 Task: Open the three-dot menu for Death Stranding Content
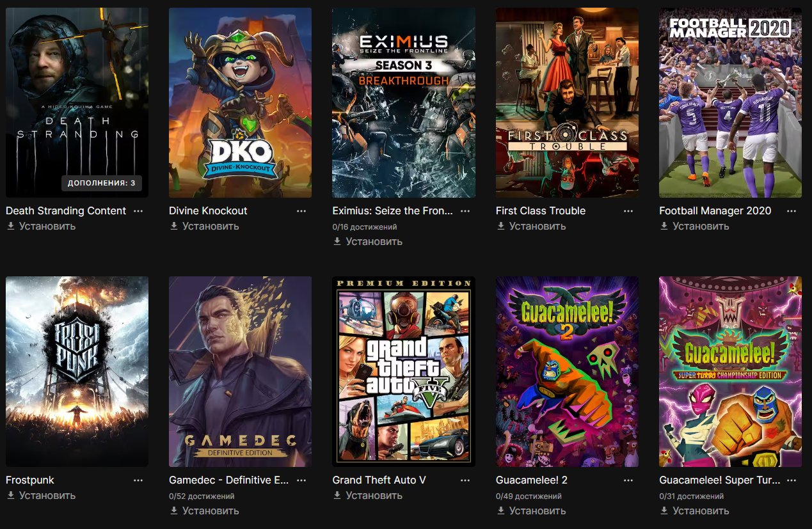coord(138,211)
